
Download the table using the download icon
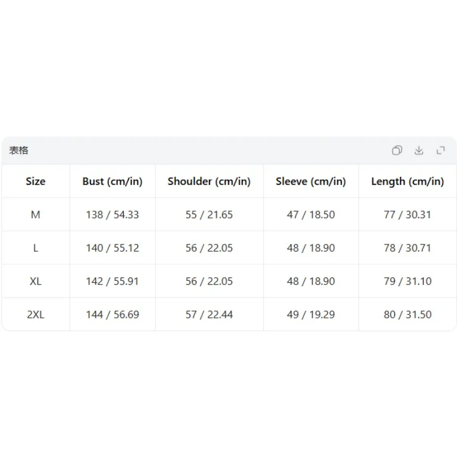click(419, 151)
